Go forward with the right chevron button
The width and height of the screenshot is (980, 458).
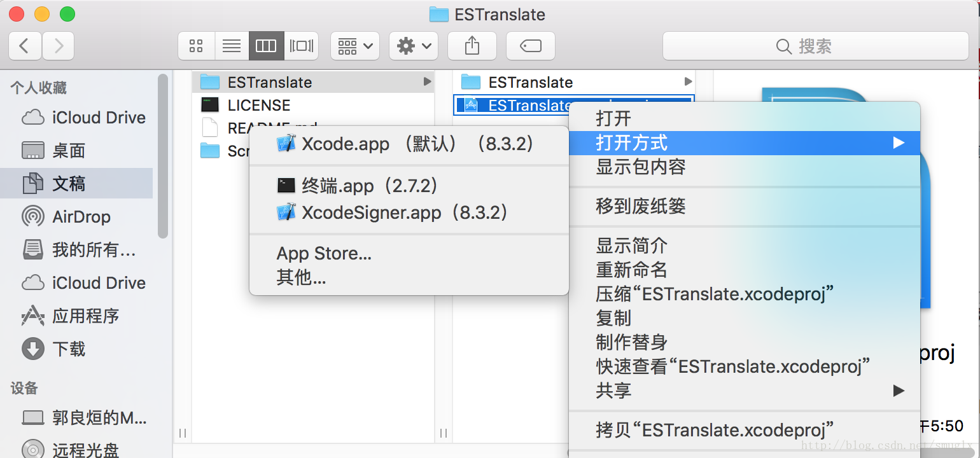58,46
